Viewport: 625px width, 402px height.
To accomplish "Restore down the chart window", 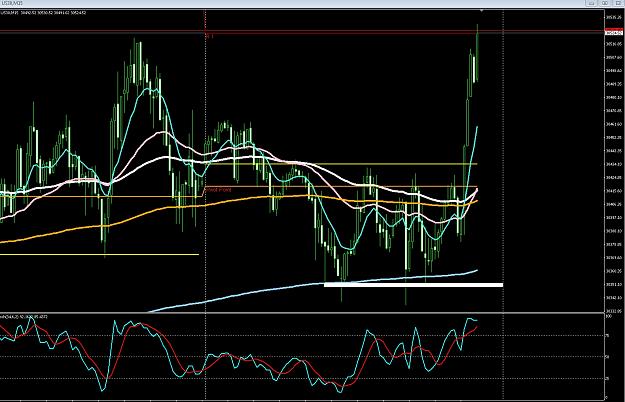I will click(x=605, y=3).
